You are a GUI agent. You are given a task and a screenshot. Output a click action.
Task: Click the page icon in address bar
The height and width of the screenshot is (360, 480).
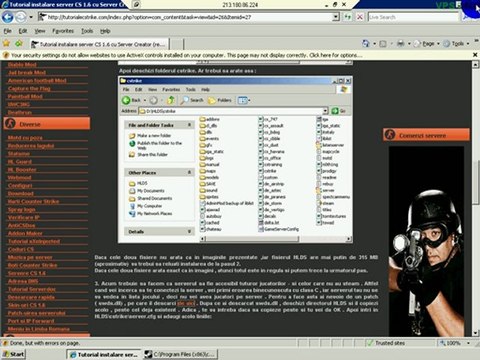coord(42,17)
